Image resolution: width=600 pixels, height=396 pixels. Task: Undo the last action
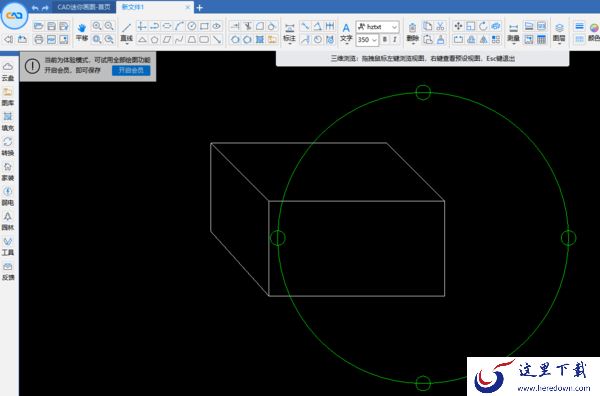pos(35,8)
